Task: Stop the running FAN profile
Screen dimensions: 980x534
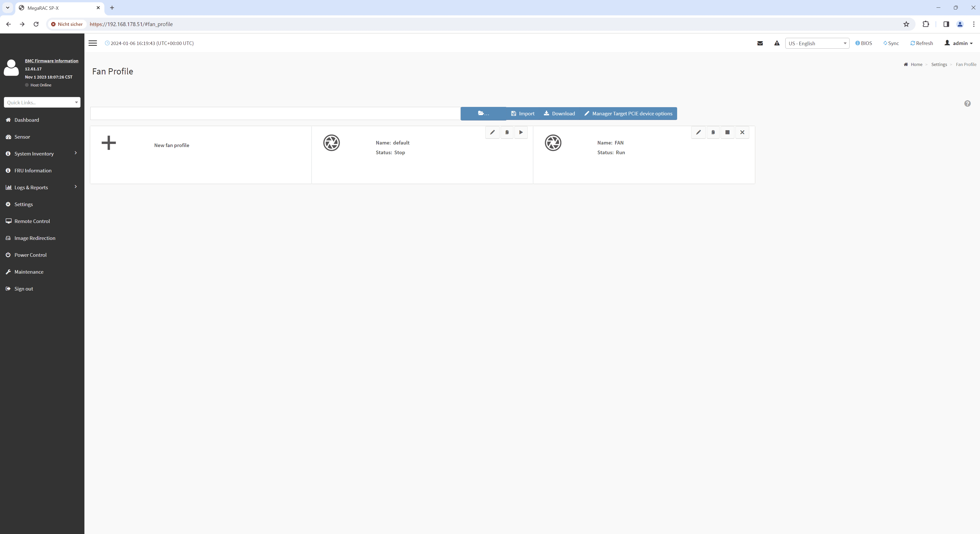Action: click(x=728, y=132)
